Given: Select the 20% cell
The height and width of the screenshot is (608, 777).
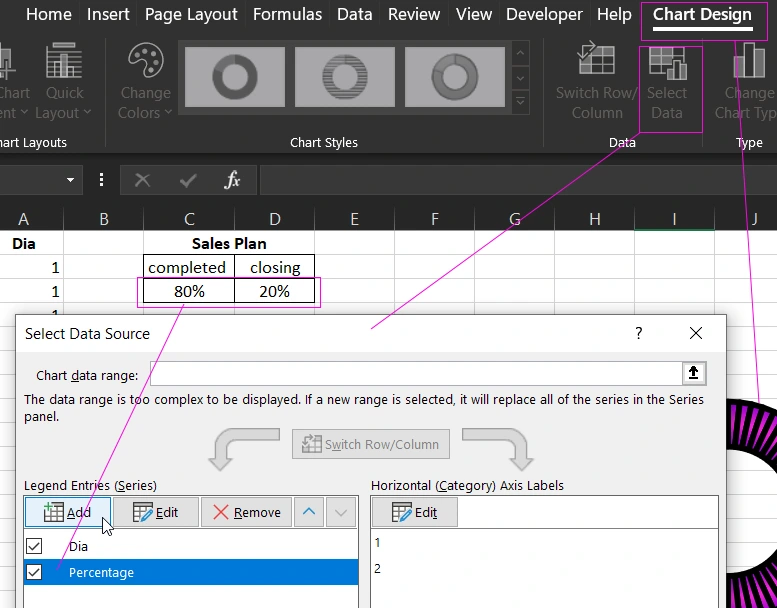Looking at the screenshot, I should pyautogui.click(x=275, y=291).
